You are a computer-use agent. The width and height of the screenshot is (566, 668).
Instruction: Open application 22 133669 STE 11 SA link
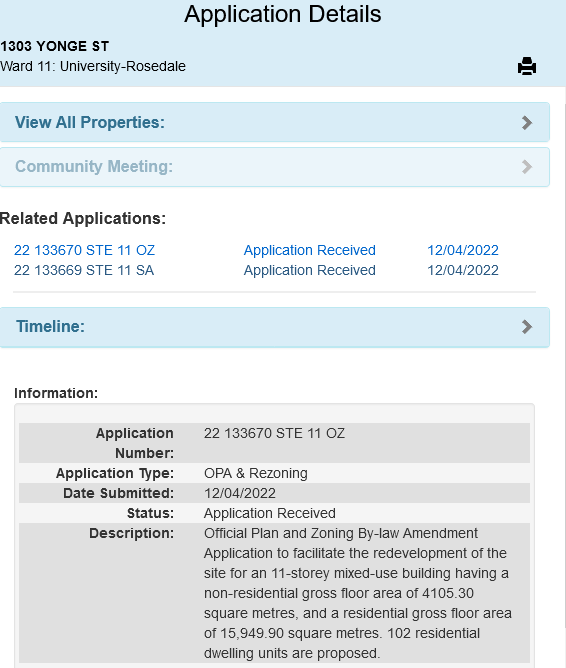(84, 270)
